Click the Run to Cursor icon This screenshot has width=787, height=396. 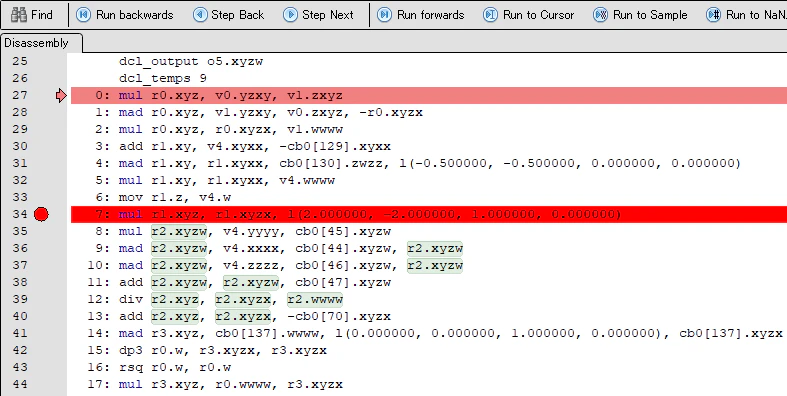[x=490, y=15]
